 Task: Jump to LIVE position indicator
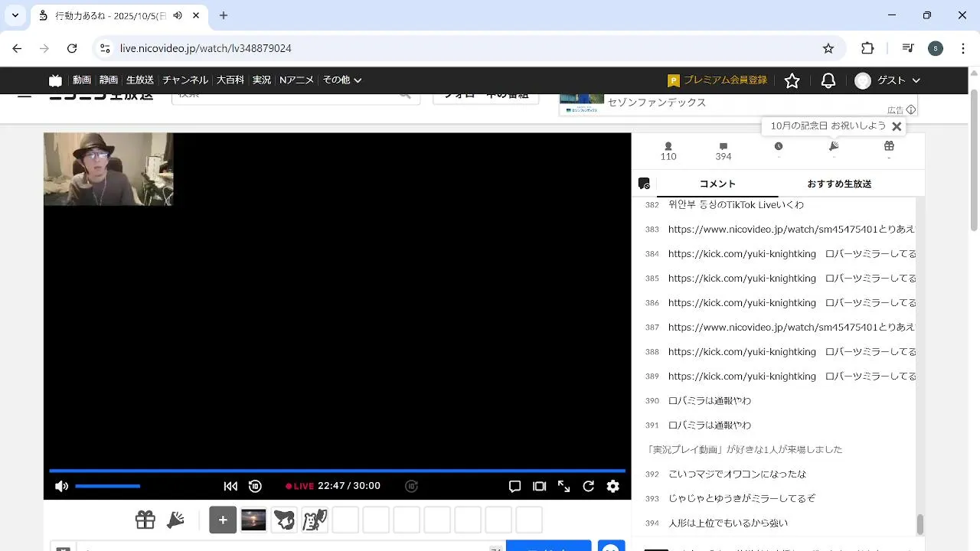pos(300,486)
